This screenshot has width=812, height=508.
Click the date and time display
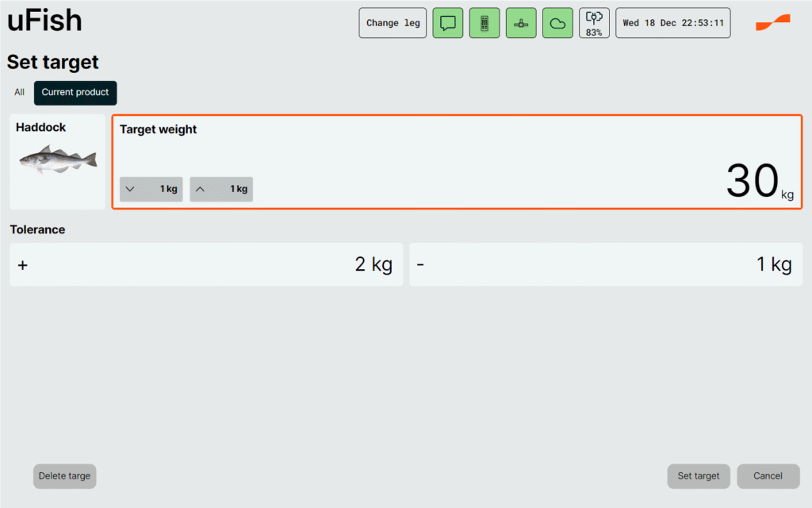pyautogui.click(x=672, y=23)
